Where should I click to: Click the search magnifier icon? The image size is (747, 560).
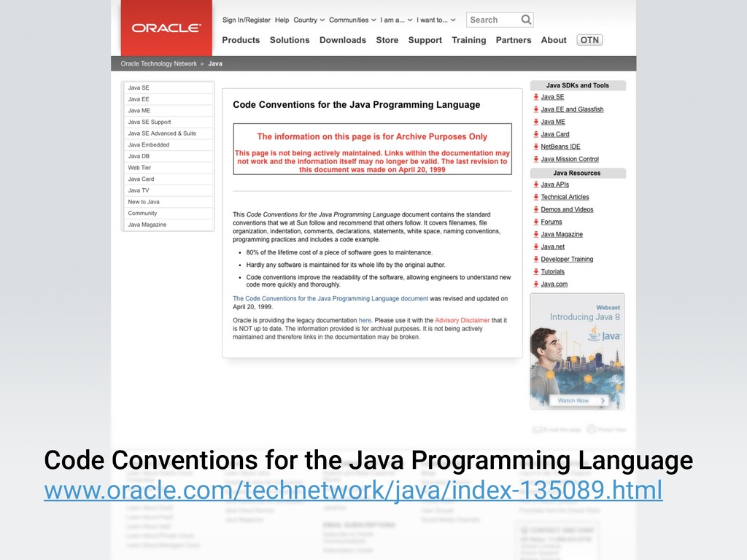point(526,20)
